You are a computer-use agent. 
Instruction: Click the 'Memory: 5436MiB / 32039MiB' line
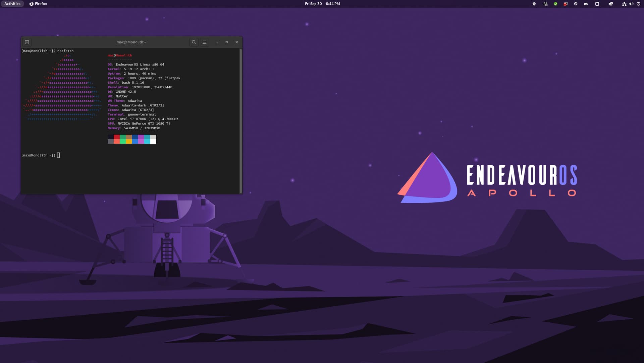click(134, 128)
